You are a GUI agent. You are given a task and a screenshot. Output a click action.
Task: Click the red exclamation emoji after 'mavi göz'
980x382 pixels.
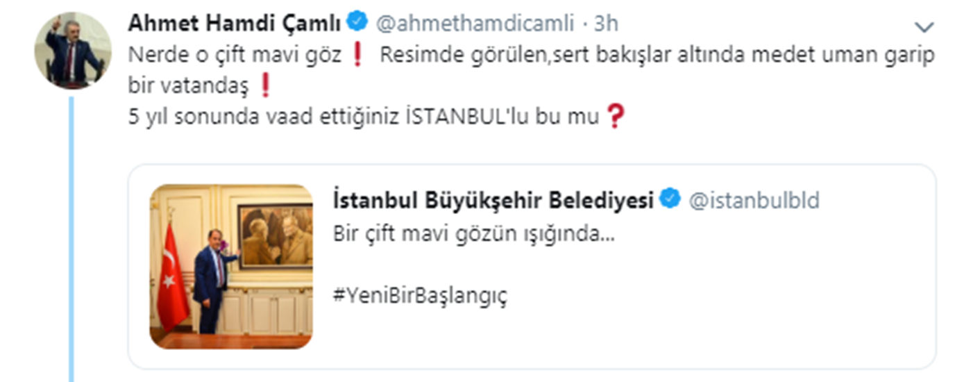pyautogui.click(x=357, y=56)
